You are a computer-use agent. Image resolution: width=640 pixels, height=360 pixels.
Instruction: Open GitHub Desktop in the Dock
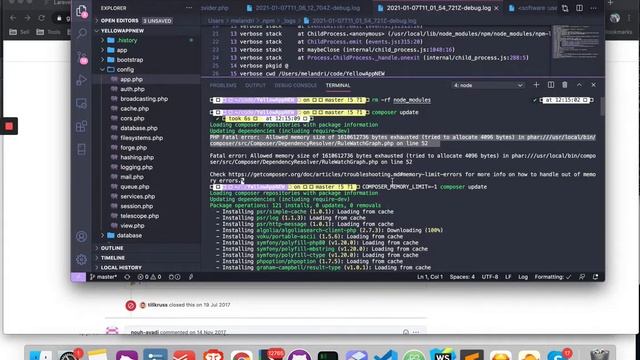300,355
